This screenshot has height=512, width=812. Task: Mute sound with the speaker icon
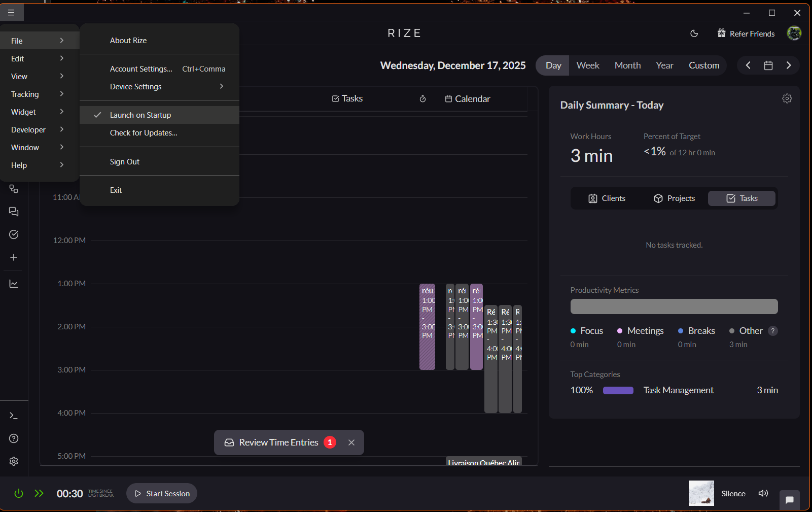pos(763,493)
